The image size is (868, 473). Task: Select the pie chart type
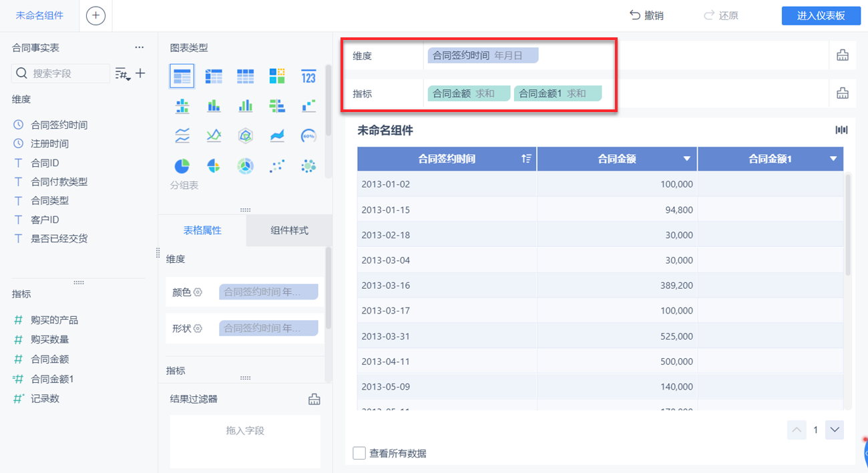click(x=182, y=165)
